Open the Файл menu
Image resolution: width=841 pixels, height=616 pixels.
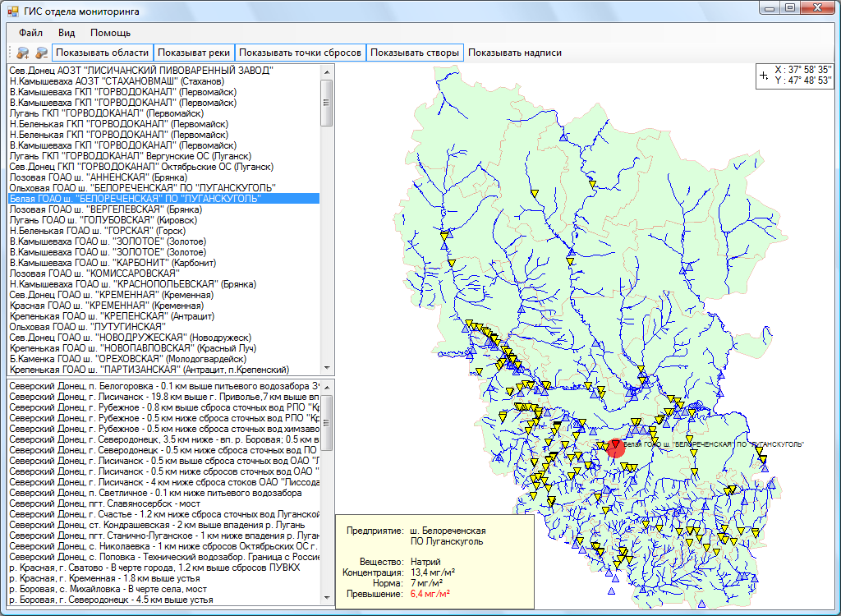tap(30, 33)
